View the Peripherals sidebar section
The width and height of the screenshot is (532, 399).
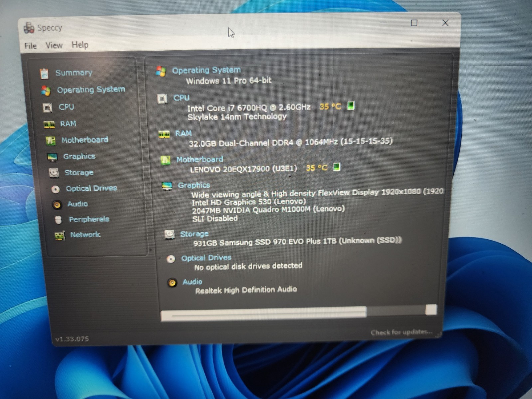tap(89, 219)
